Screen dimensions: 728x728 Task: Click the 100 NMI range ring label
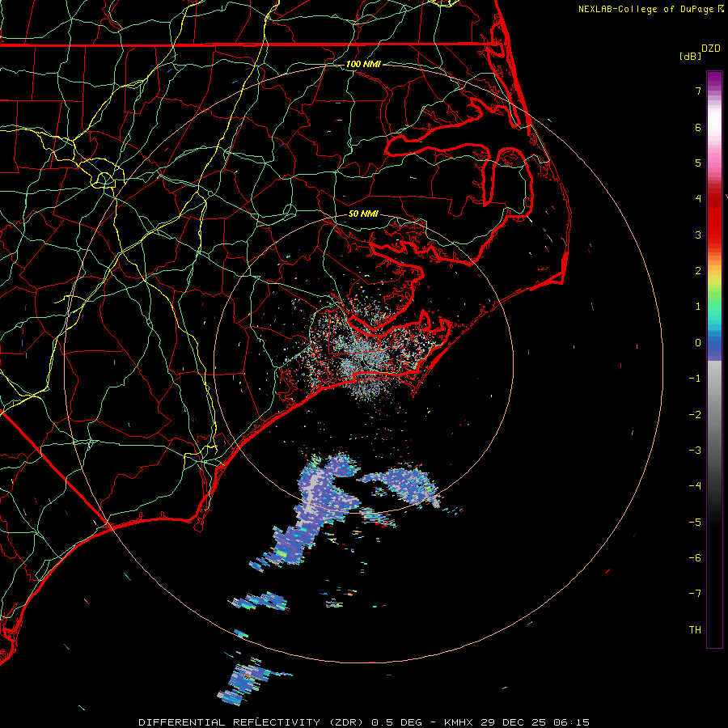click(x=363, y=64)
